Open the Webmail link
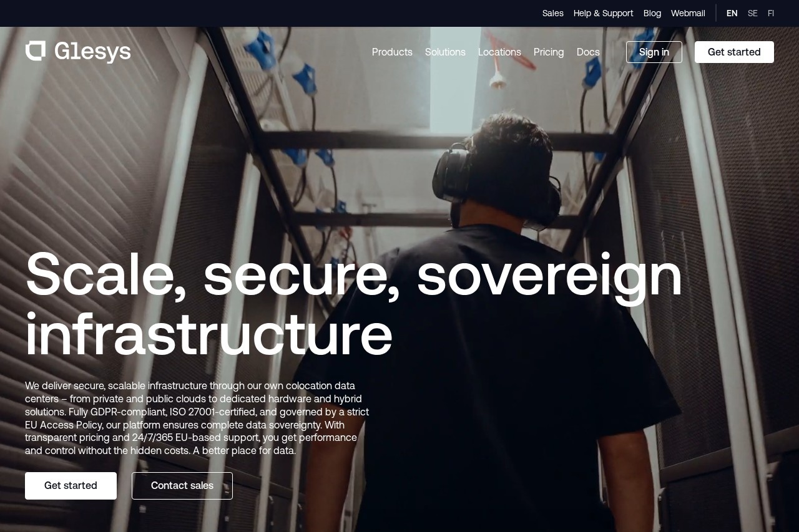 click(688, 13)
